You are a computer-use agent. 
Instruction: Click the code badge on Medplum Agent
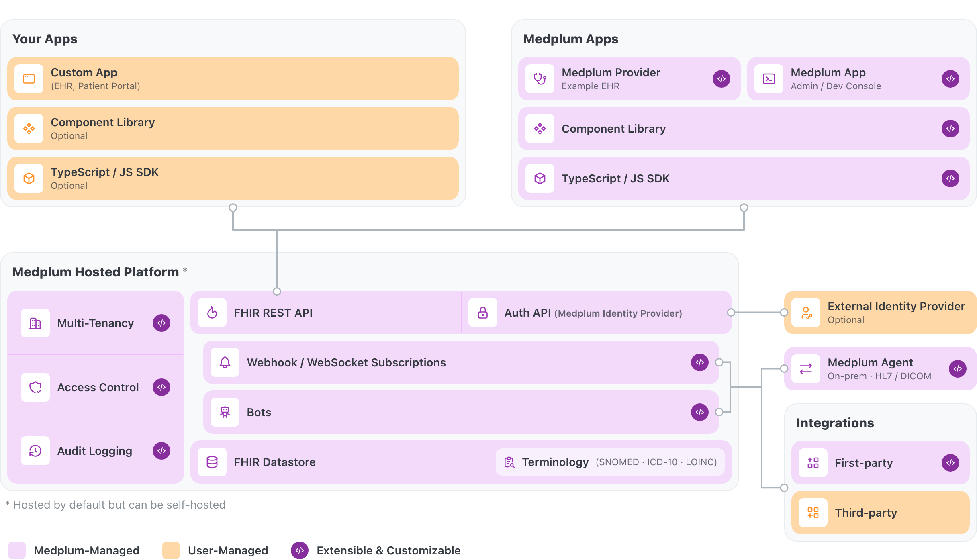point(958,369)
